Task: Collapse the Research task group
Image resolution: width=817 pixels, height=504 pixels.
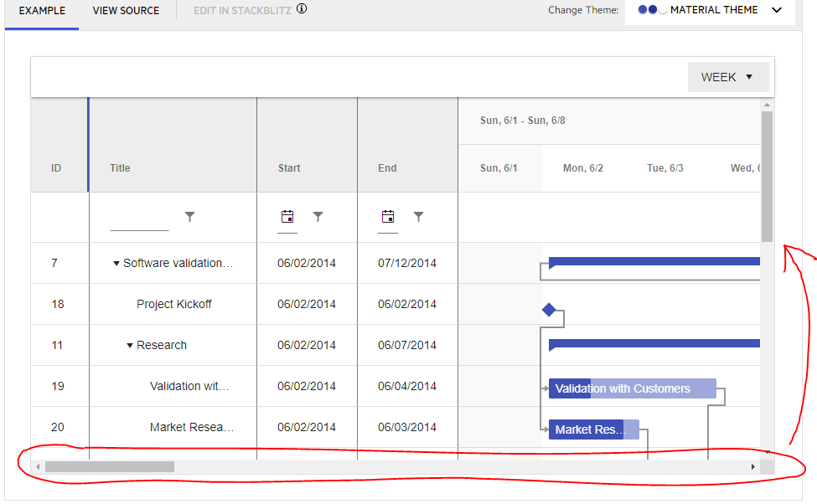Action: 127,345
